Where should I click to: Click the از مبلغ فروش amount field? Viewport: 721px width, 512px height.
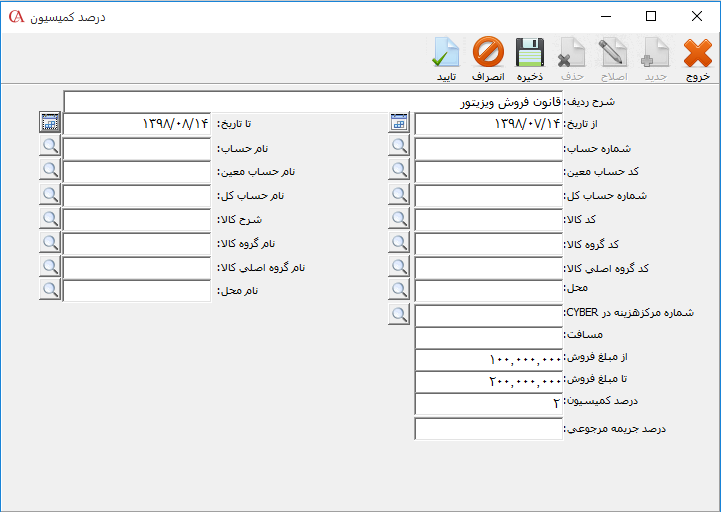pos(488,360)
